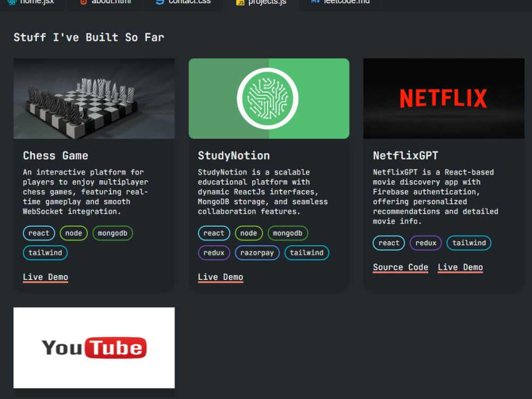Click the razorpay tag under StudyNotion

[x=257, y=253]
